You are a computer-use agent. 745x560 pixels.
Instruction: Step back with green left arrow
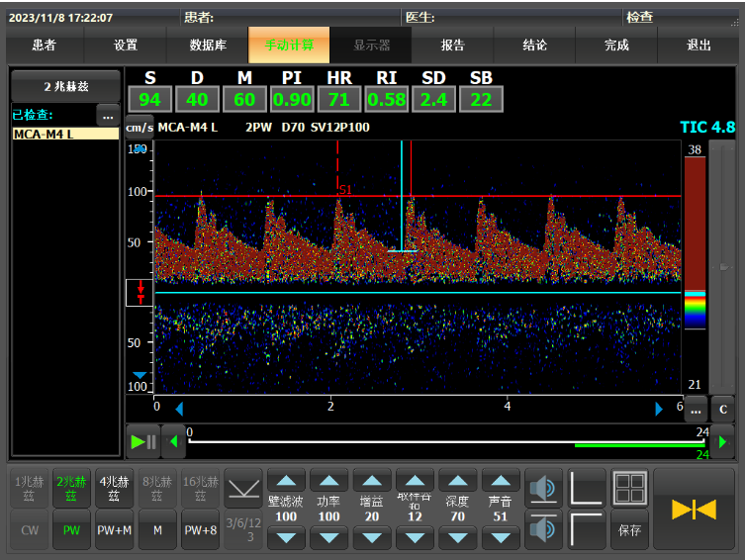[174, 442]
